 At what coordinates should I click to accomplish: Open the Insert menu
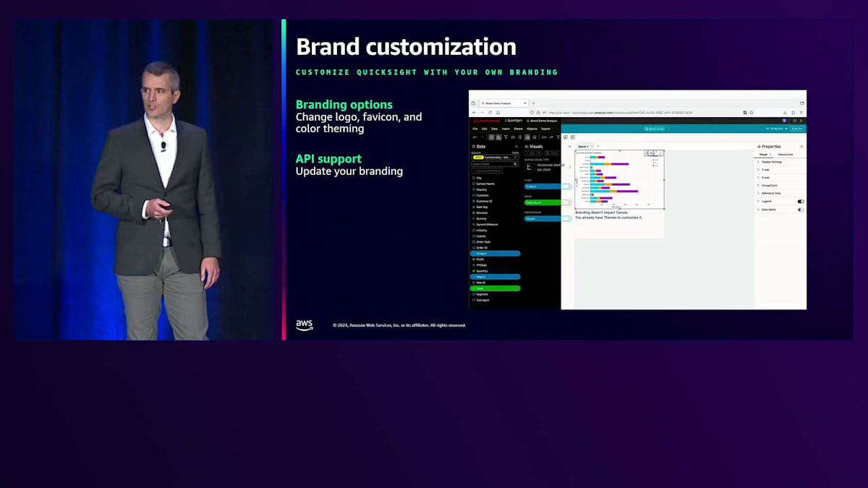pos(506,129)
